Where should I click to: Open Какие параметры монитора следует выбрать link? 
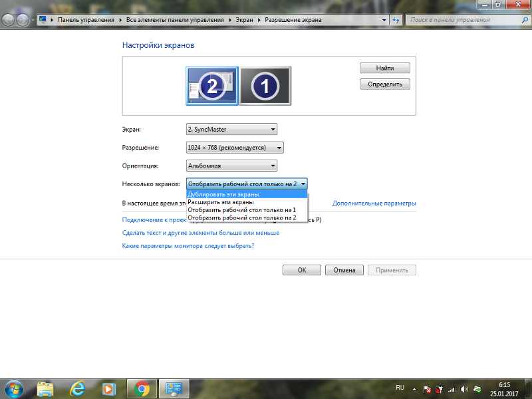pos(188,245)
